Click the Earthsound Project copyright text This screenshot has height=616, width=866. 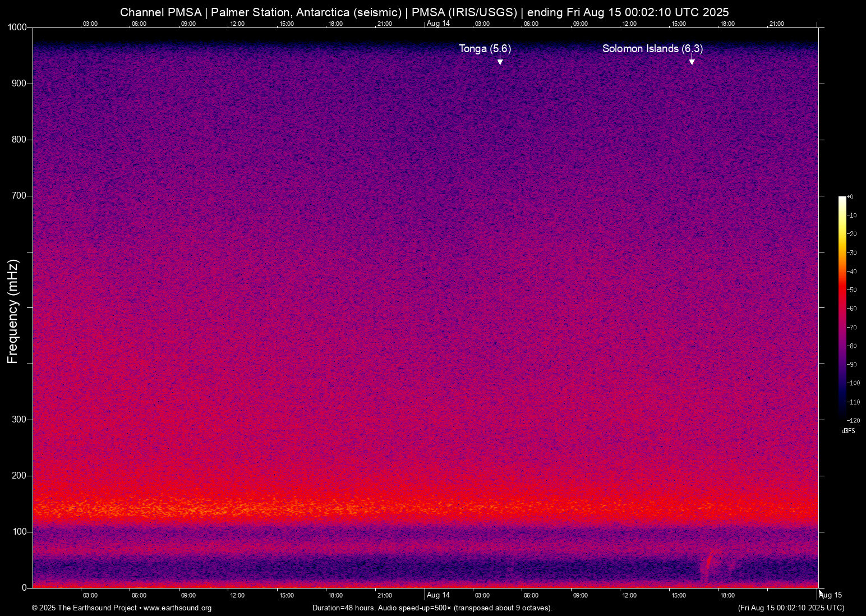click(x=85, y=608)
